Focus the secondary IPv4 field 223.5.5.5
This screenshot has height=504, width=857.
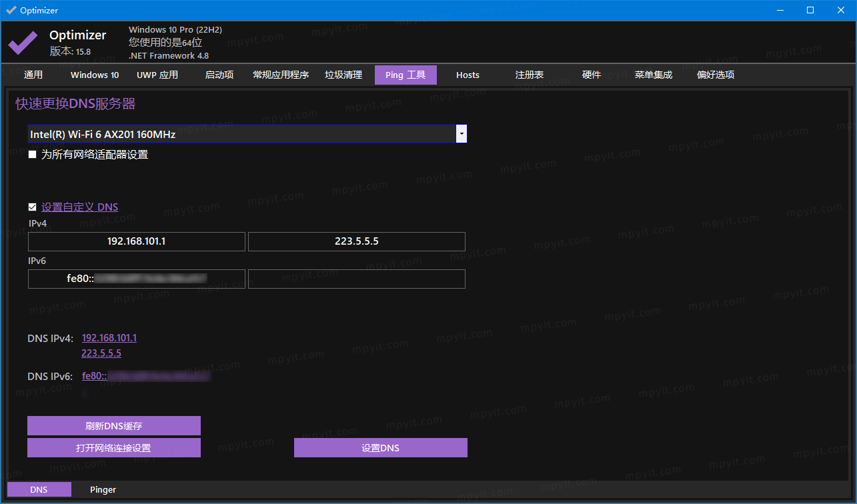357,241
